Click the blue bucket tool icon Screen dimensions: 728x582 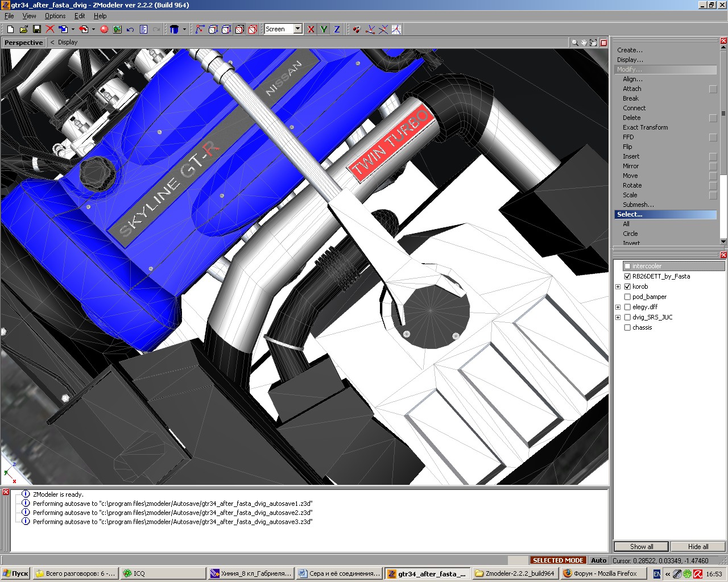click(x=175, y=29)
